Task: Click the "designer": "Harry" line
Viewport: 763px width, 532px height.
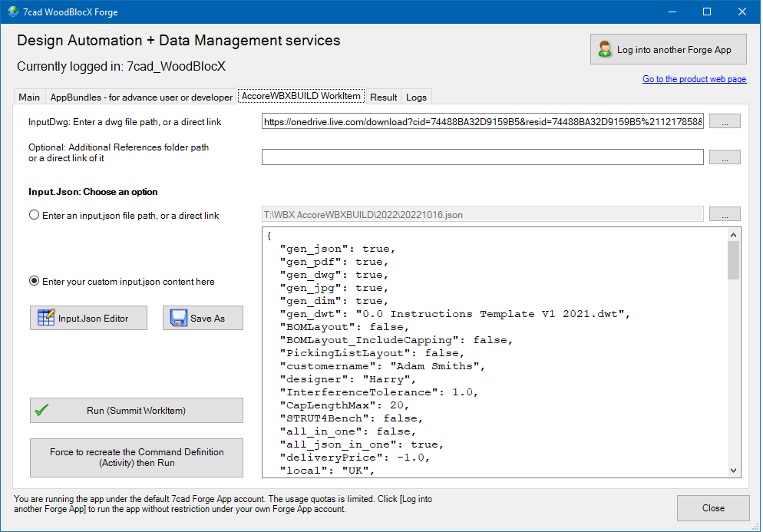Action: (x=348, y=379)
